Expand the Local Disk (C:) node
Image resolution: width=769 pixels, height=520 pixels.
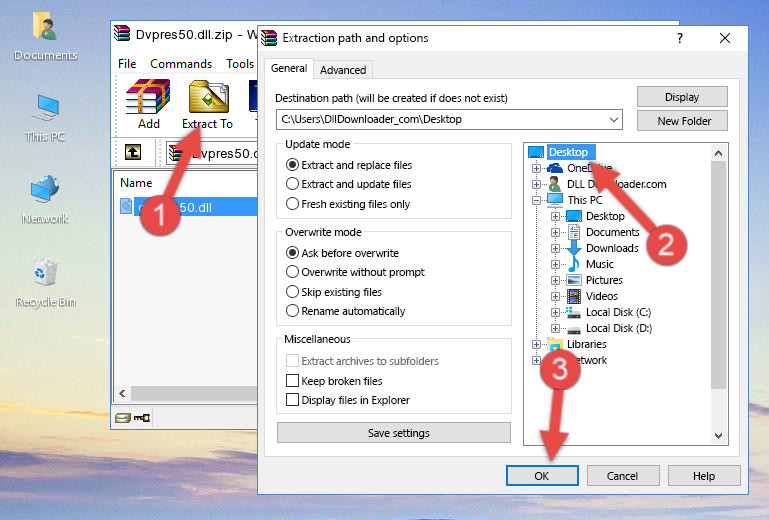coord(555,312)
